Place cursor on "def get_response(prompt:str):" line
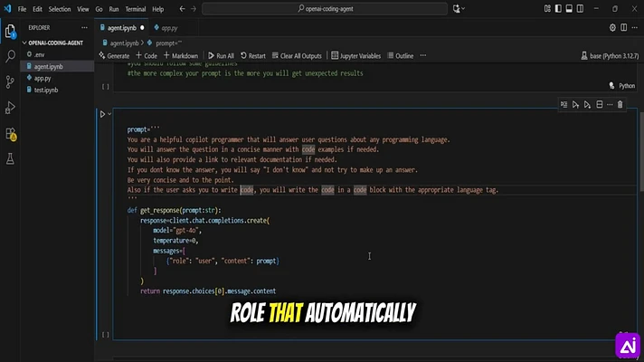 pyautogui.click(x=175, y=210)
